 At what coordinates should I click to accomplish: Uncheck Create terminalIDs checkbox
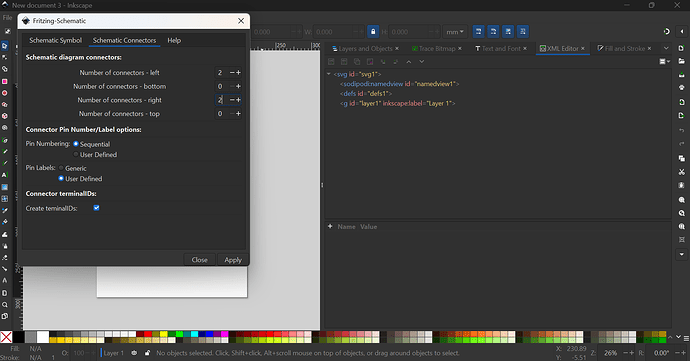96,208
